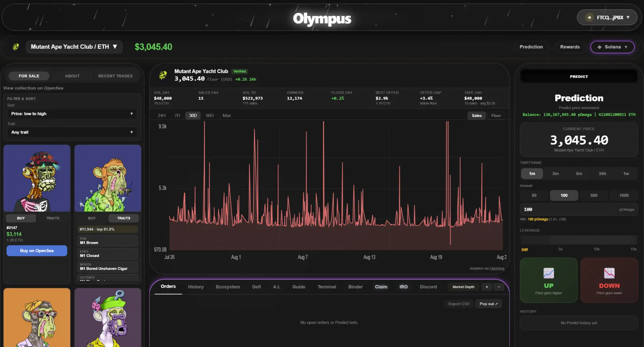Image resolution: width=644 pixels, height=347 pixels.
Task: Expand the Any trait filter dropdown
Action: click(72, 132)
